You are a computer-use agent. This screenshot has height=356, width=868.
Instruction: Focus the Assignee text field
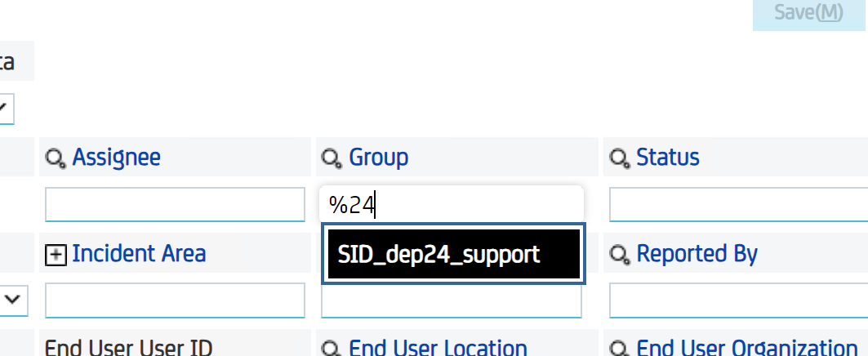(175, 205)
